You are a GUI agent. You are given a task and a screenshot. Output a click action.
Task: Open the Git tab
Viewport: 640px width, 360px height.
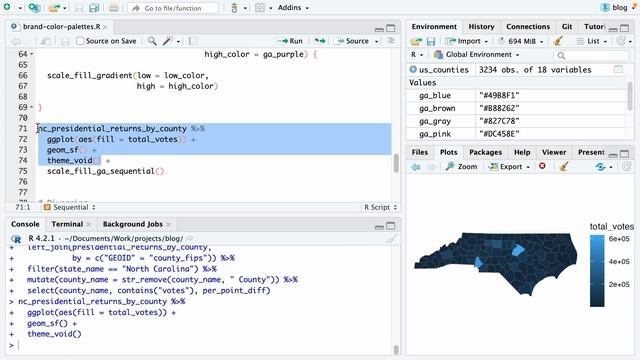[567, 27]
